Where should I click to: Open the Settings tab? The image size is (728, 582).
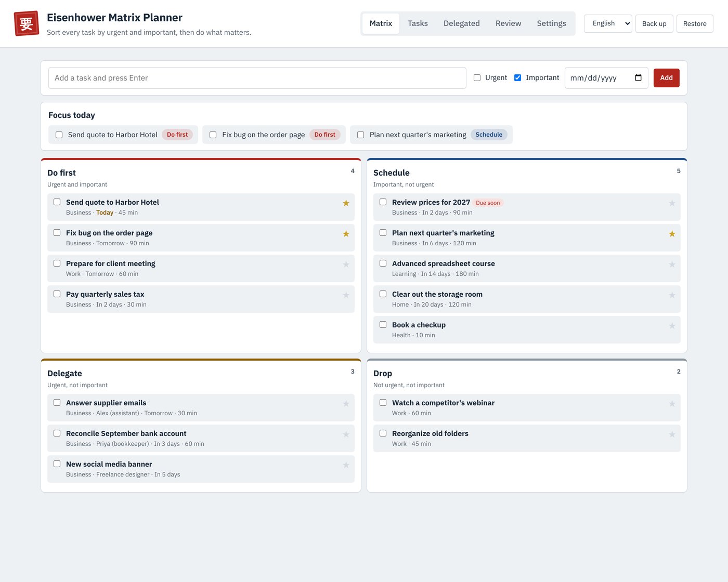coord(552,23)
